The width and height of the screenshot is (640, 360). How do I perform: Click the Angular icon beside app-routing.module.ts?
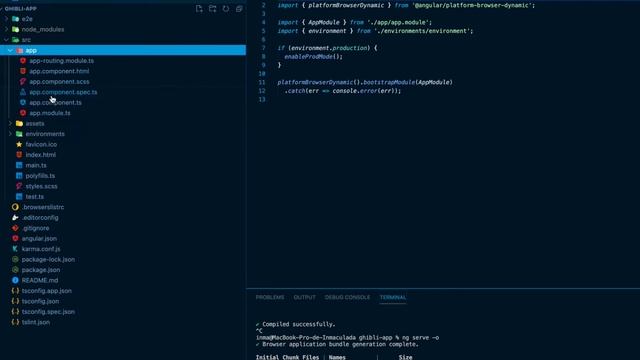(23, 60)
